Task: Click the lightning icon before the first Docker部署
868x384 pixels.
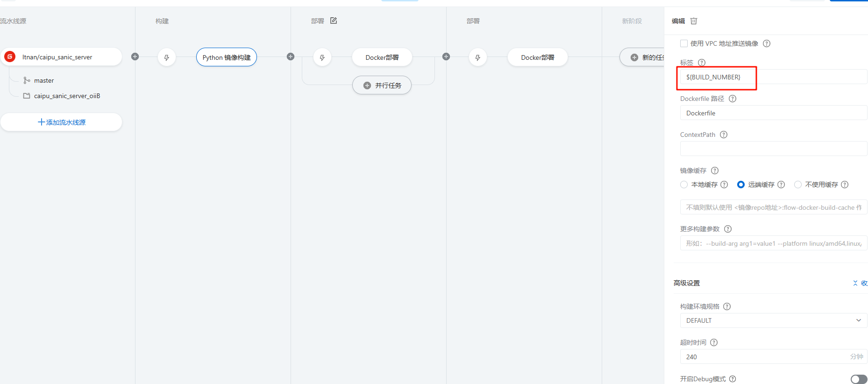Action: [322, 57]
